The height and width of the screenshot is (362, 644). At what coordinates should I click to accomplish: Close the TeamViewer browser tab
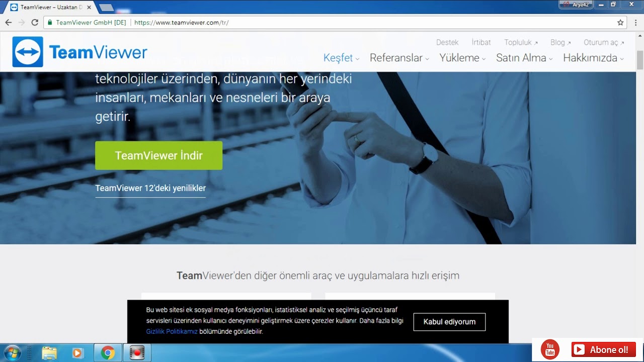click(89, 8)
